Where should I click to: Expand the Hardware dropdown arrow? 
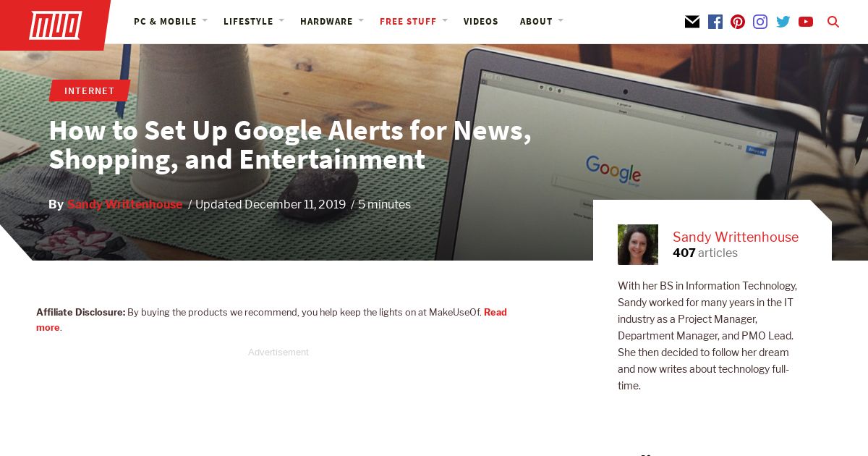point(361,20)
